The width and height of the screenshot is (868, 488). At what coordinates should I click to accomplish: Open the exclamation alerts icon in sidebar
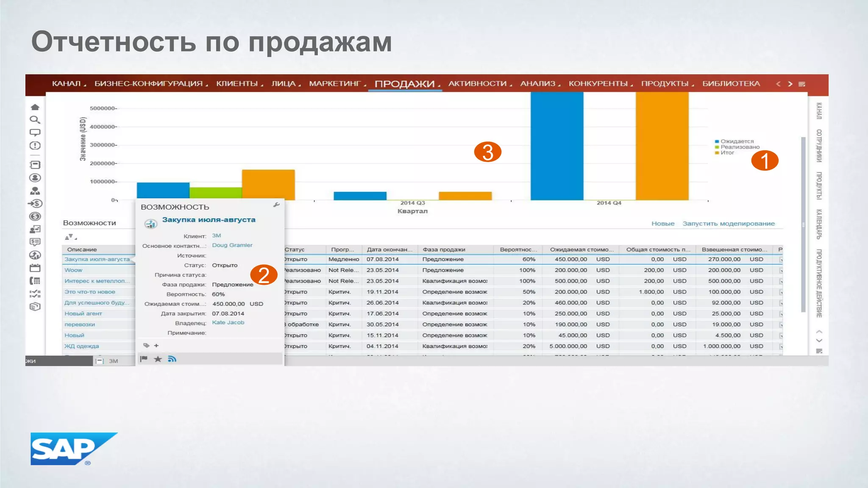(35, 146)
